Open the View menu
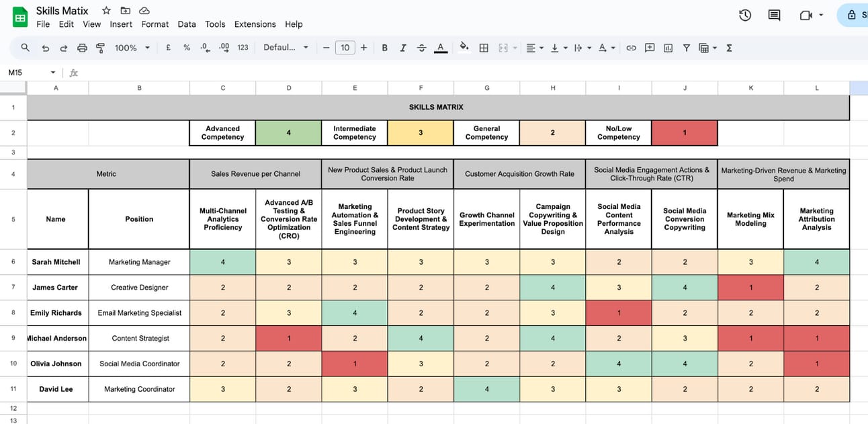 92,24
